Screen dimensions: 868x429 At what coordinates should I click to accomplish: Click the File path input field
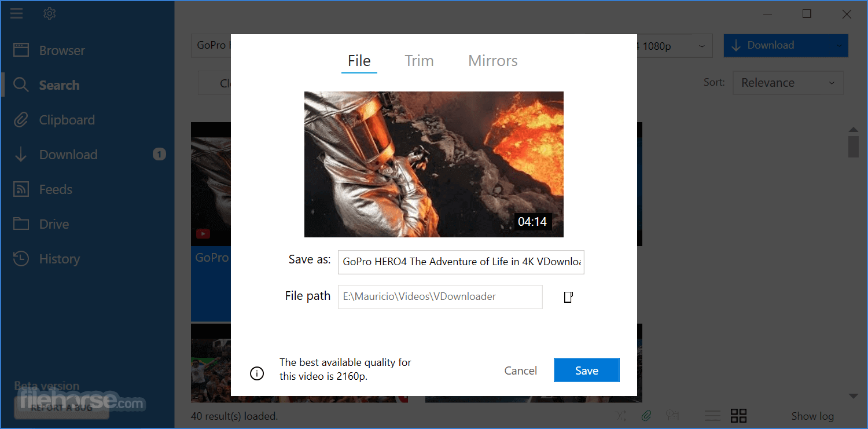pyautogui.click(x=440, y=296)
